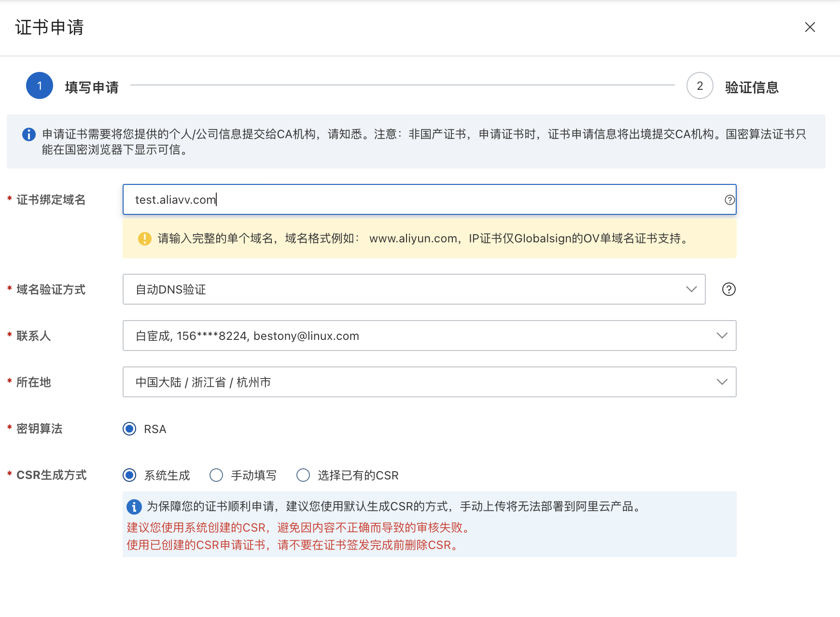Click the yellow warning icon under domain field
The image size is (840, 617).
[x=144, y=238]
